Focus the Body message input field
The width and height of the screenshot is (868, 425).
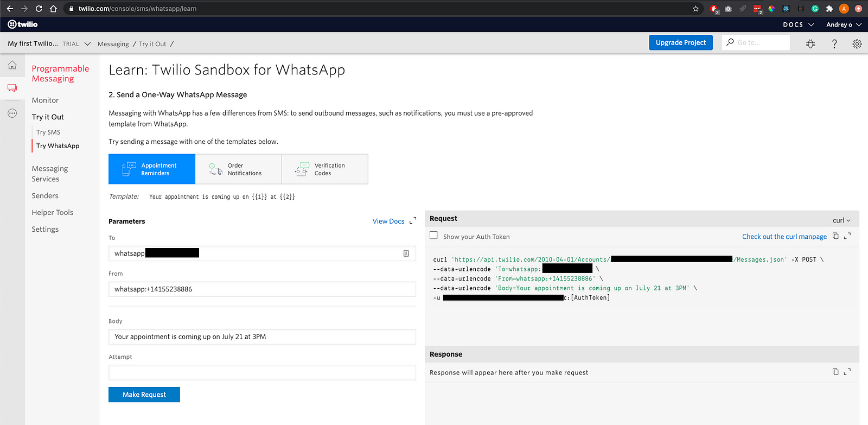click(x=262, y=337)
